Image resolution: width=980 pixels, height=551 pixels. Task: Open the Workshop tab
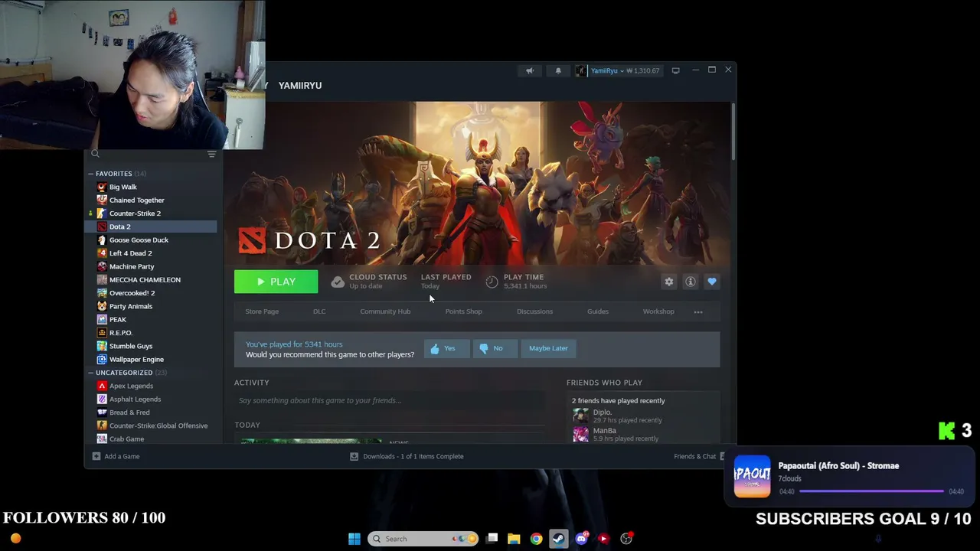tap(658, 311)
